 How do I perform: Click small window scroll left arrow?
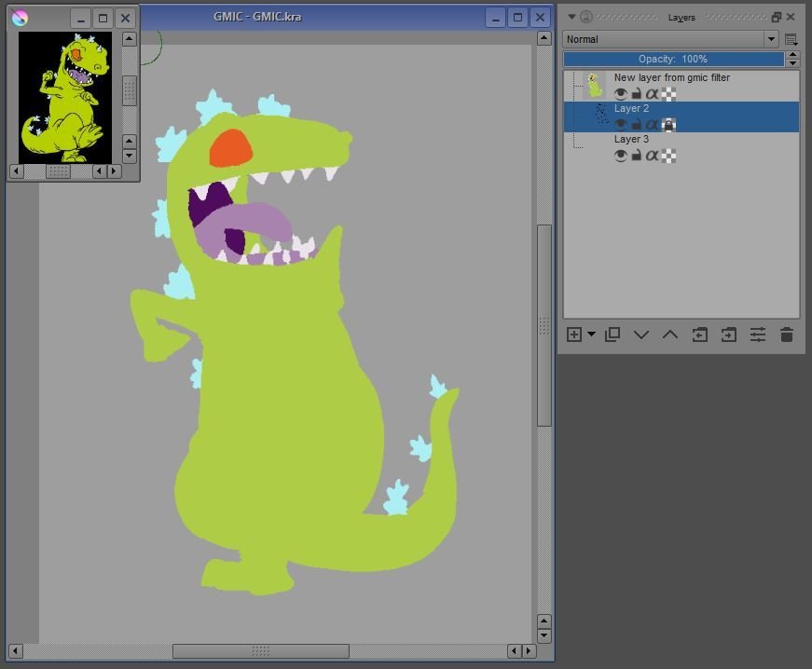click(x=16, y=171)
